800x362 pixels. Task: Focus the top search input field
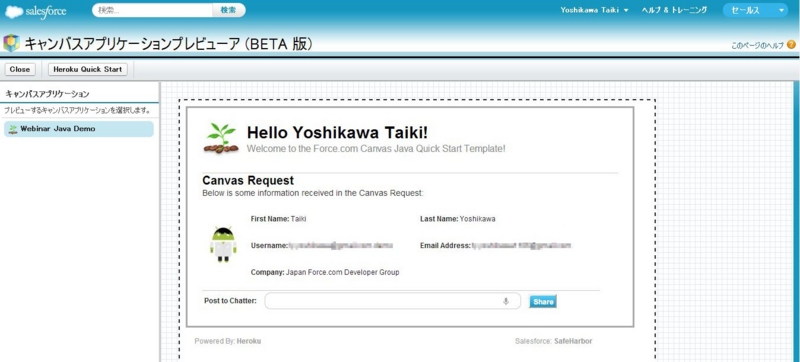[x=152, y=10]
